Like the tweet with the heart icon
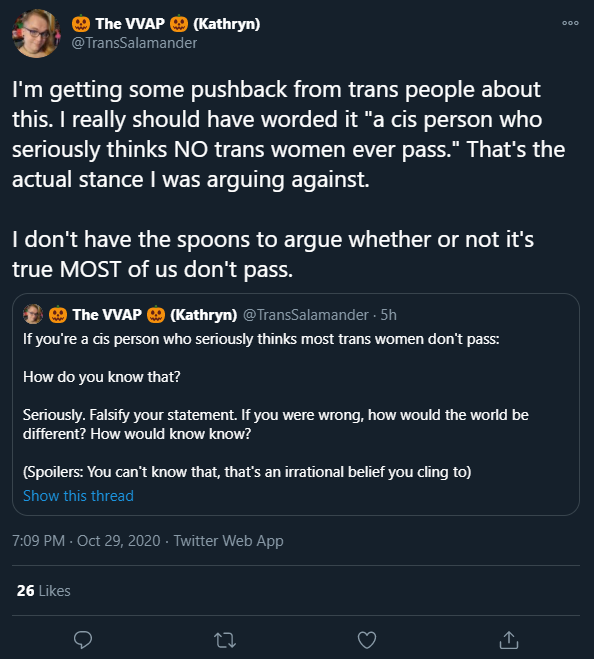 (367, 640)
